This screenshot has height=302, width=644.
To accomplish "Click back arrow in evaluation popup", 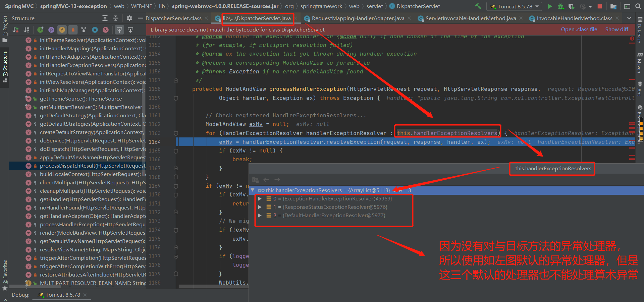I will pyautogui.click(x=266, y=180).
